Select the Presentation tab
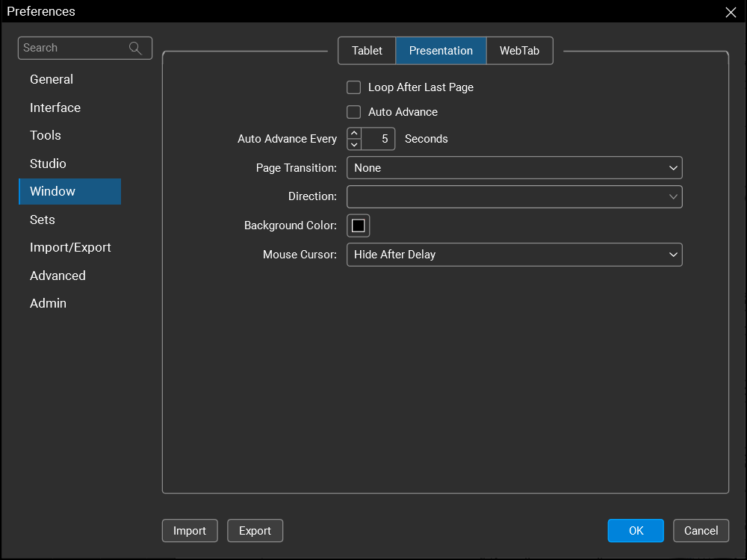 441,51
